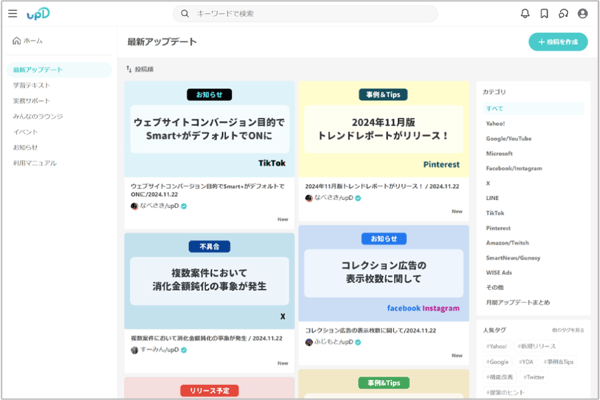
Task: Filter by Pinterest category
Action: tap(498, 228)
